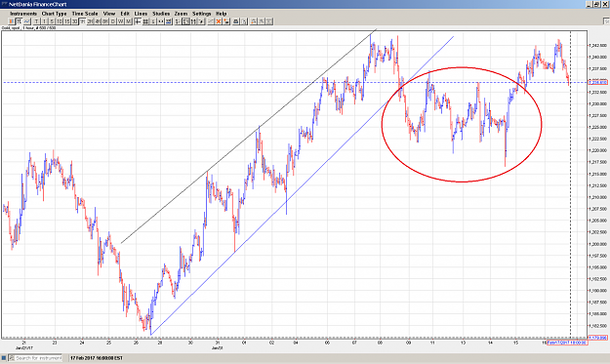Click the red-boxed 1,179.996 label at axis bottom
Screen dimensions: 610x364
[597, 338]
